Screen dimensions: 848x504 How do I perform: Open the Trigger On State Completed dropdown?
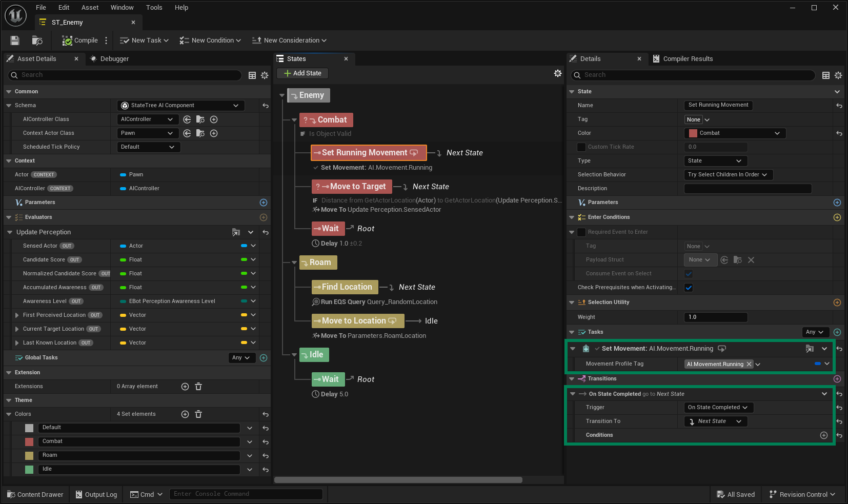[718, 408]
